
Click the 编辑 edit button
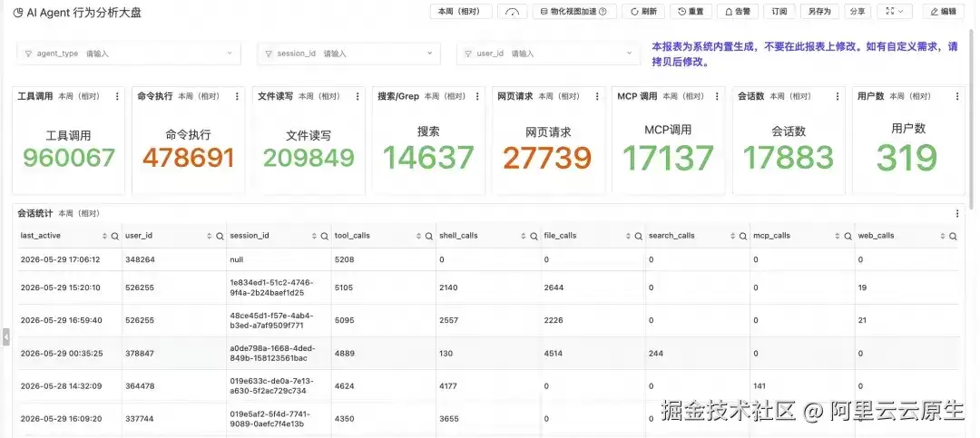(943, 11)
